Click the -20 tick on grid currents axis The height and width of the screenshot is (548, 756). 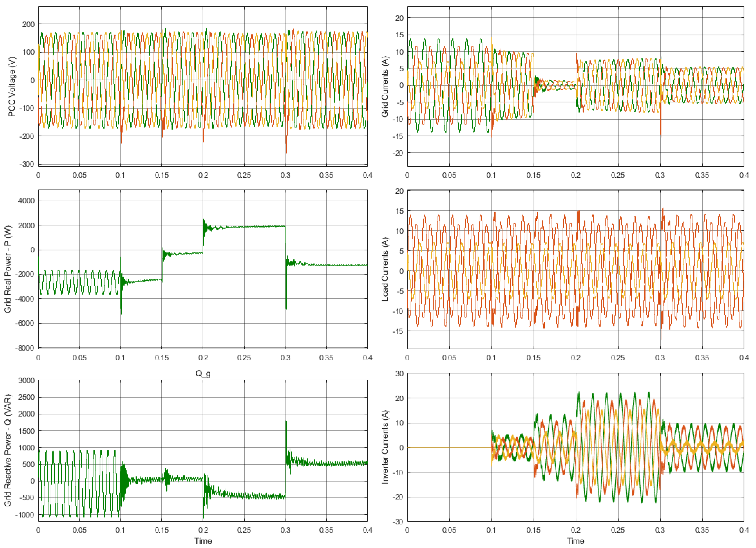click(x=398, y=153)
